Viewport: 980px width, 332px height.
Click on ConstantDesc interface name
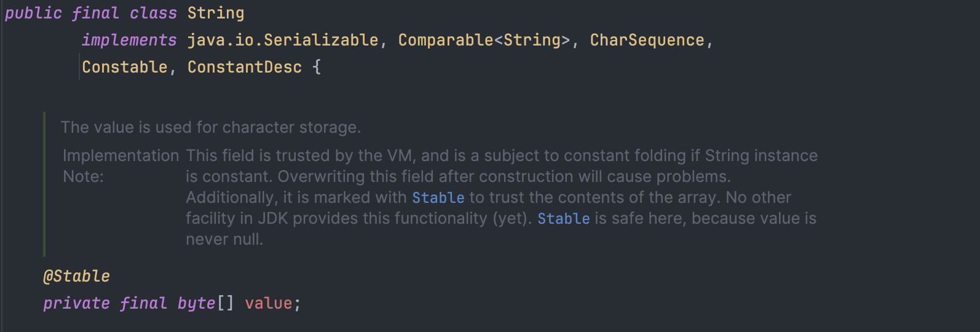pos(245,68)
